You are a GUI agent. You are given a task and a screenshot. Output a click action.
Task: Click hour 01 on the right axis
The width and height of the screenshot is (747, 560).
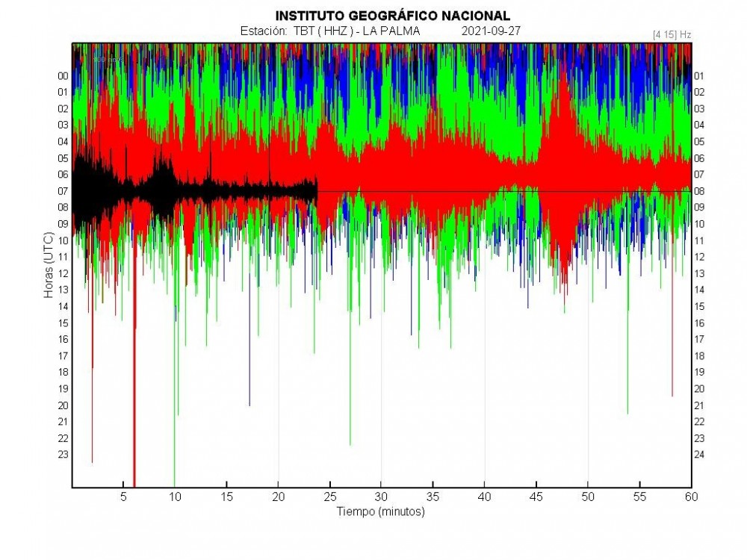pos(700,75)
